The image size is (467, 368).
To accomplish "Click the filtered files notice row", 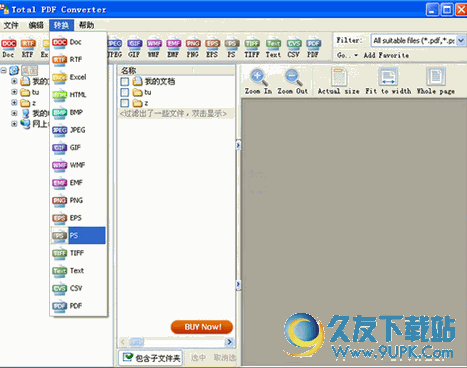I will (x=176, y=114).
